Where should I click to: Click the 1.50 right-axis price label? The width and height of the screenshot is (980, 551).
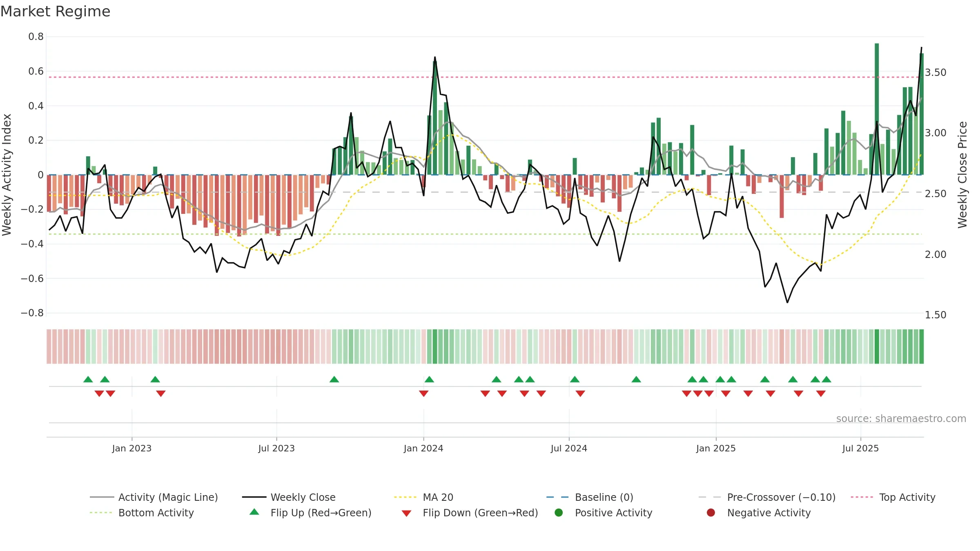pos(935,315)
